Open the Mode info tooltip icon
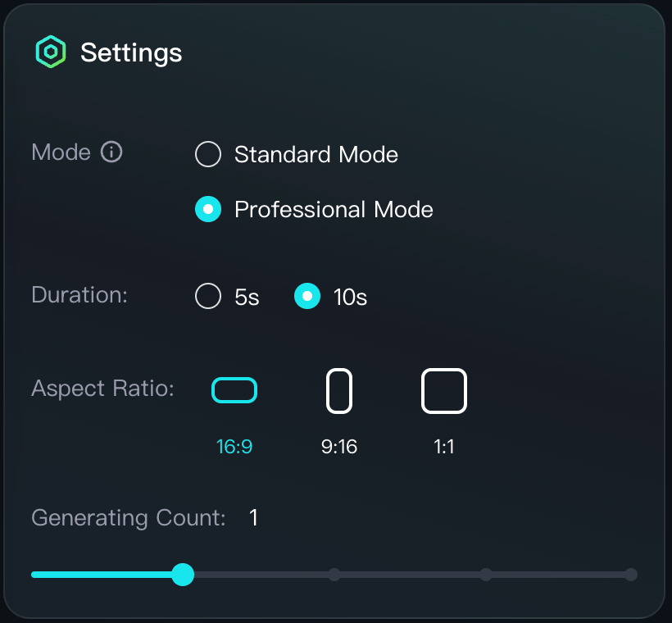Screen dimensions: 672x623 (111, 152)
